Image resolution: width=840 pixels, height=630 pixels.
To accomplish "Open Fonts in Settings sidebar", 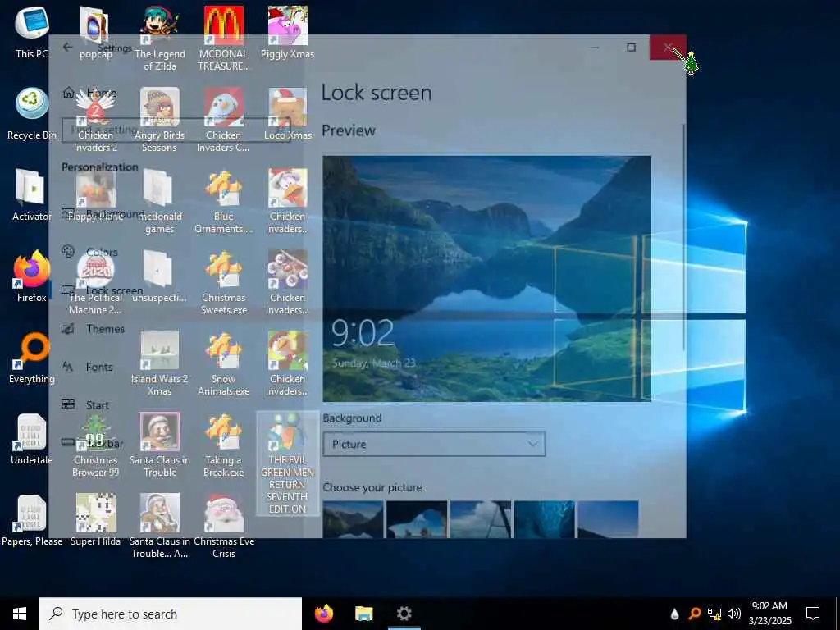I will [x=87, y=367].
